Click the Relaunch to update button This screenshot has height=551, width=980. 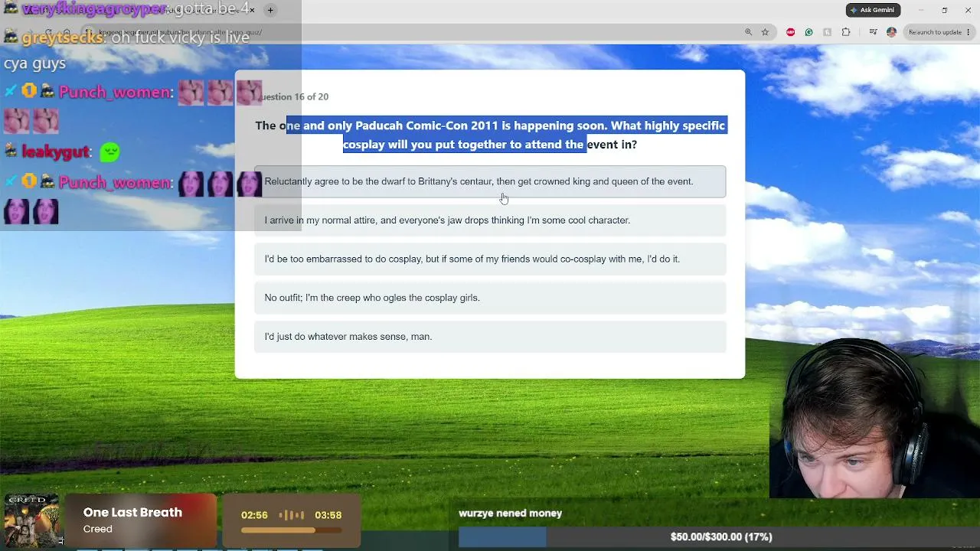point(935,32)
